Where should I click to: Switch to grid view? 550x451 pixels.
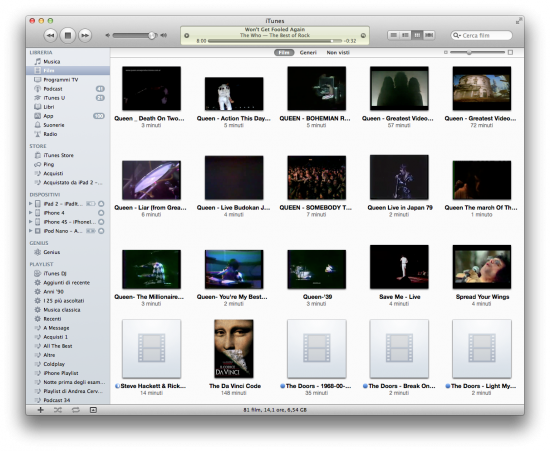point(417,35)
